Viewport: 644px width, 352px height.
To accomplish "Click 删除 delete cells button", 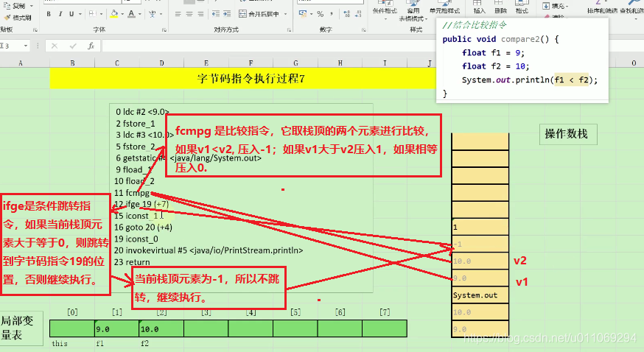I will 500,7.
